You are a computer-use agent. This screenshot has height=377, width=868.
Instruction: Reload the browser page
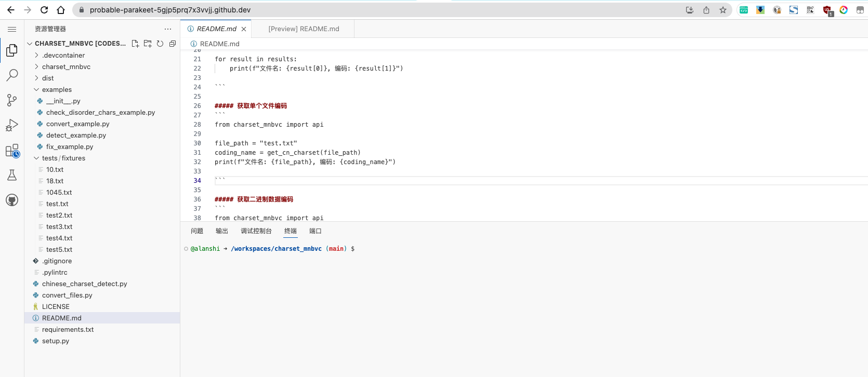tap(44, 10)
